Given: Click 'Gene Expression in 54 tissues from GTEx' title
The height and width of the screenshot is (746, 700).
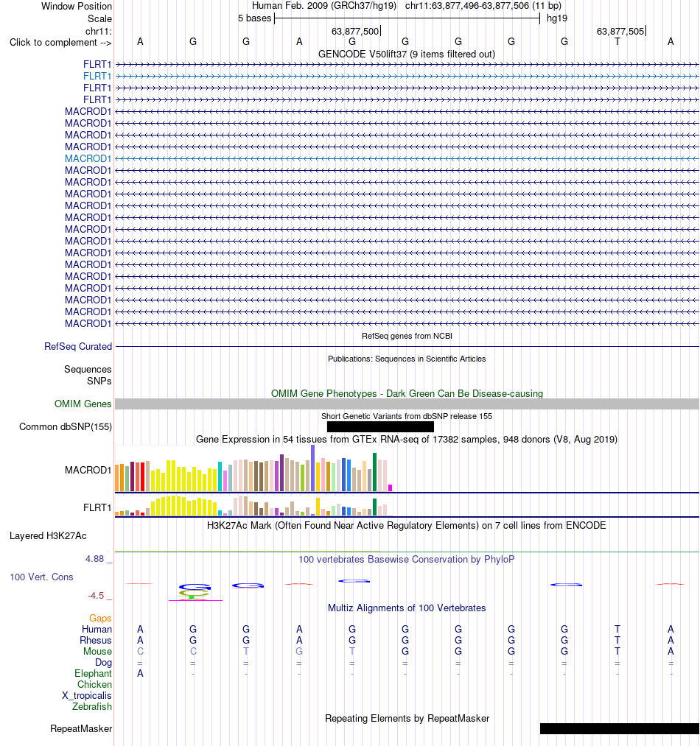Looking at the screenshot, I should point(407,439).
